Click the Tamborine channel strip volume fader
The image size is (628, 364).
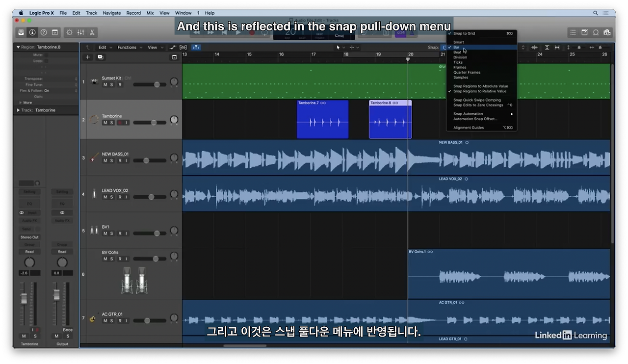23,298
